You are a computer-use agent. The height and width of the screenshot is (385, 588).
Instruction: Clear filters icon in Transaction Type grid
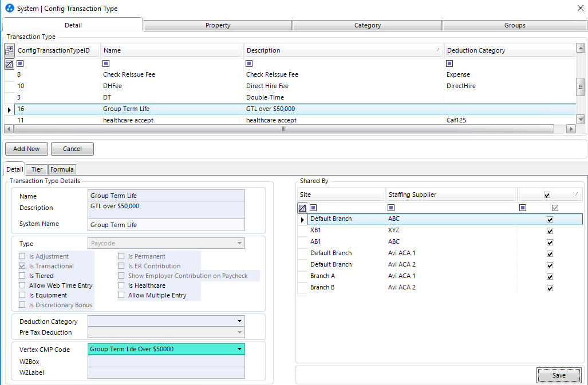[x=9, y=64]
